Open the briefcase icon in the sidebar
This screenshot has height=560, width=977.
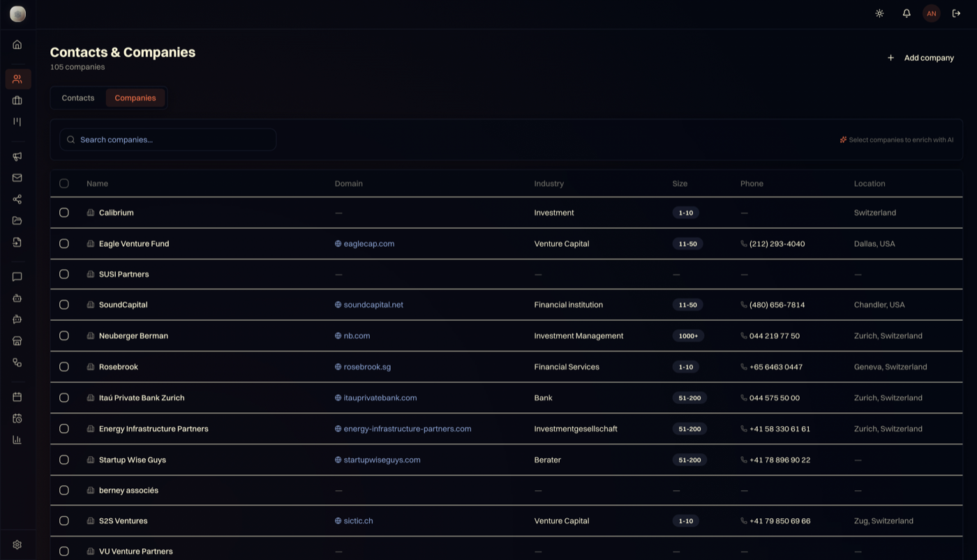coord(17,100)
